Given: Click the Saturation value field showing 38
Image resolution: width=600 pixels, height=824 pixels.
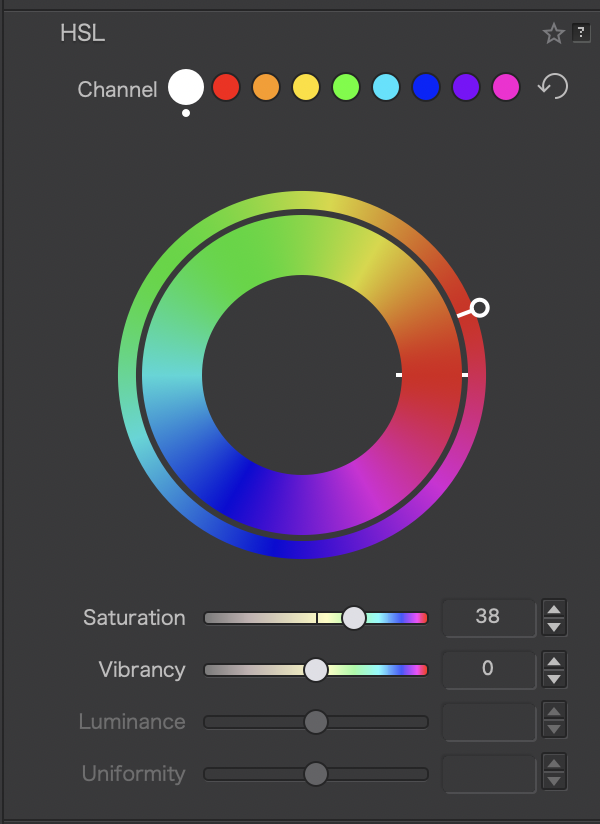Looking at the screenshot, I should click(488, 617).
